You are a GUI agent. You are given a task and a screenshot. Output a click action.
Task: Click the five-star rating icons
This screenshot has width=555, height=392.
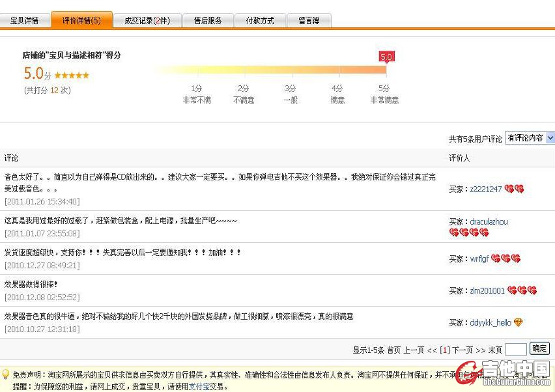(x=72, y=75)
